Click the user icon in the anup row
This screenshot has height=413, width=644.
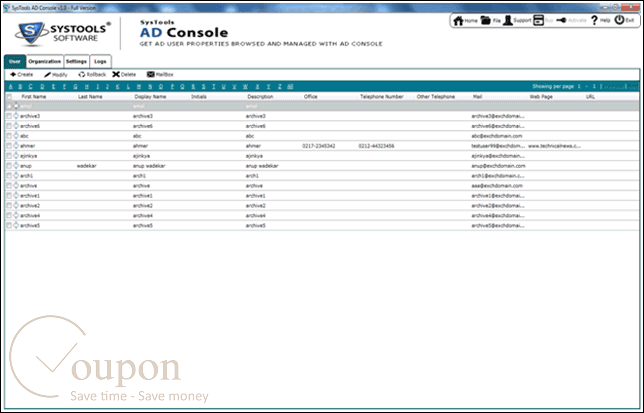coord(16,165)
